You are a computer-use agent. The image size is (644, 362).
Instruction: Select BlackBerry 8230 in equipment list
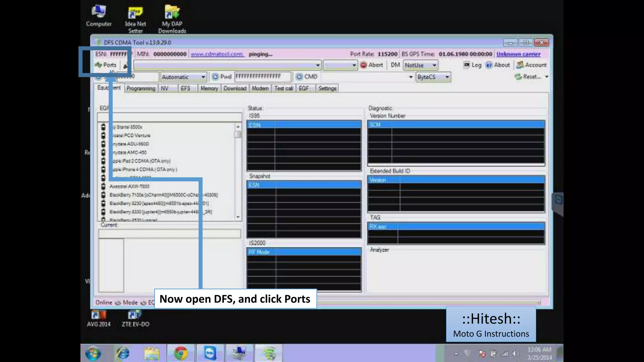click(159, 203)
